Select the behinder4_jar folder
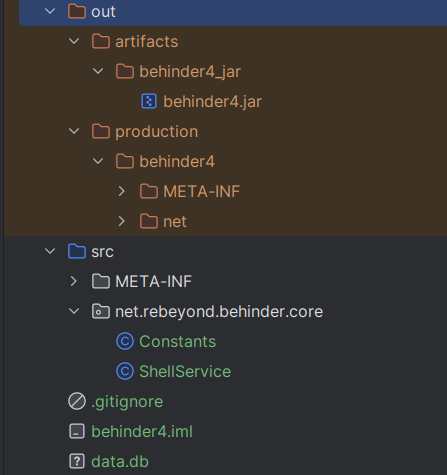The width and height of the screenshot is (447, 475). point(190,72)
